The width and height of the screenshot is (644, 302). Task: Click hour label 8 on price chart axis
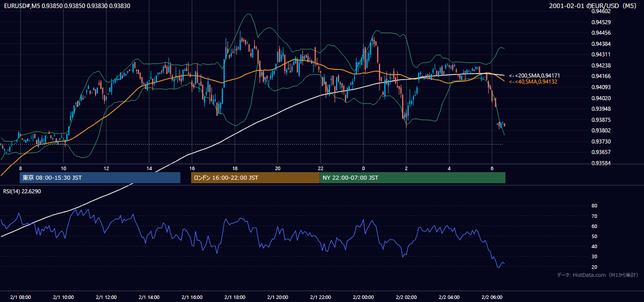click(x=20, y=168)
